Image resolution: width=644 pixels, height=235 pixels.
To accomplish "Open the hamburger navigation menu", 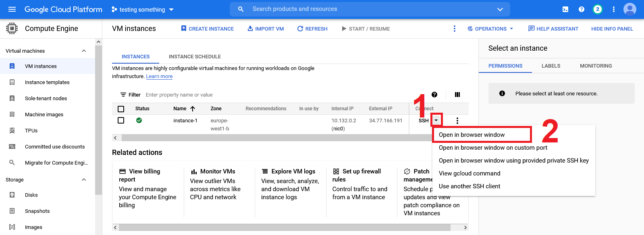I will click(x=12, y=9).
